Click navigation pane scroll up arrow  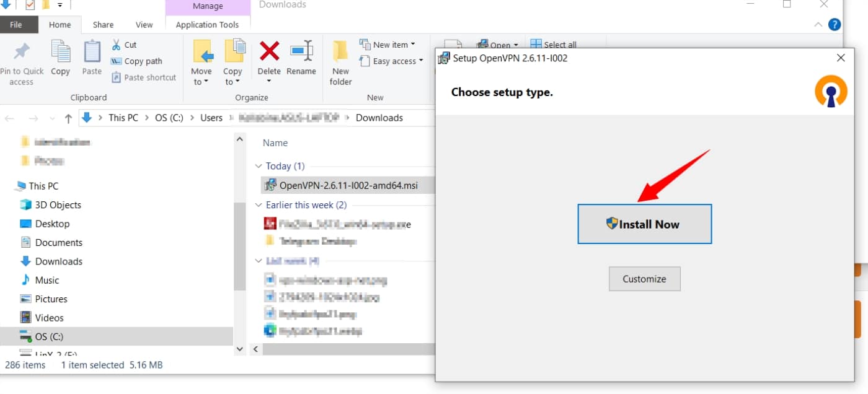(241, 139)
